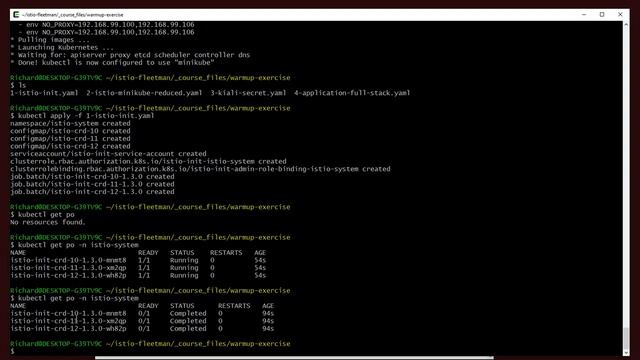The height and width of the screenshot is (360, 640).
Task: Click file name 3-kiali-secret.yaml
Action: pyautogui.click(x=248, y=93)
